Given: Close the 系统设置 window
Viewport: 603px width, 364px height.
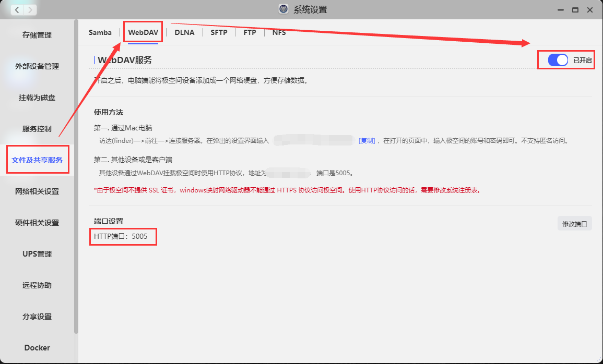Looking at the screenshot, I should point(590,10).
